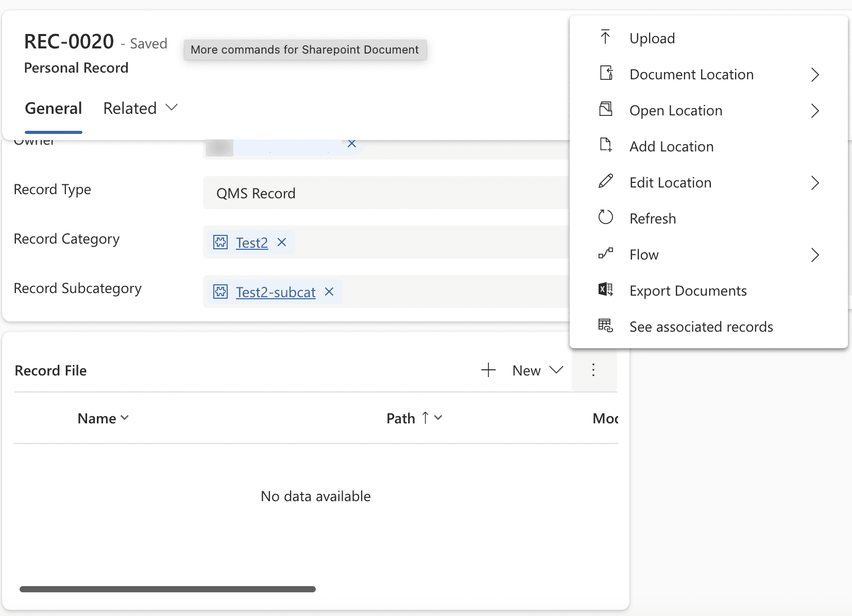The height and width of the screenshot is (616, 852).
Task: Click the Refresh circular arrow icon
Action: tap(606, 217)
